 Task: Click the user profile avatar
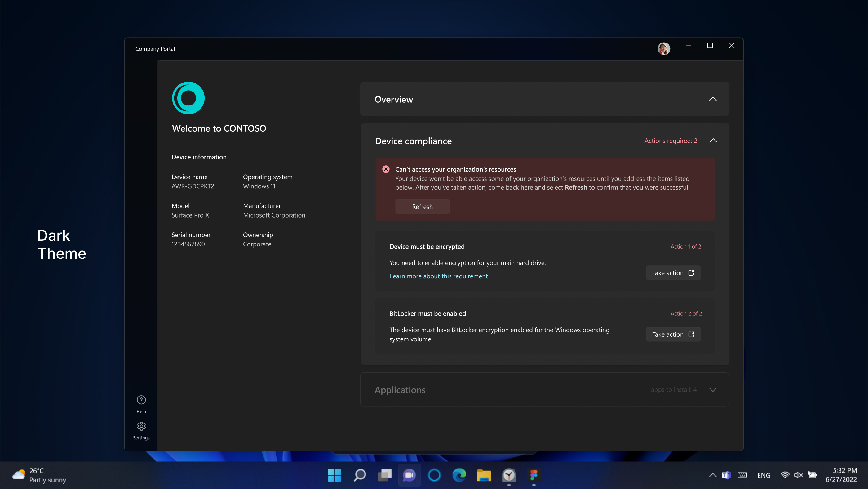click(663, 49)
